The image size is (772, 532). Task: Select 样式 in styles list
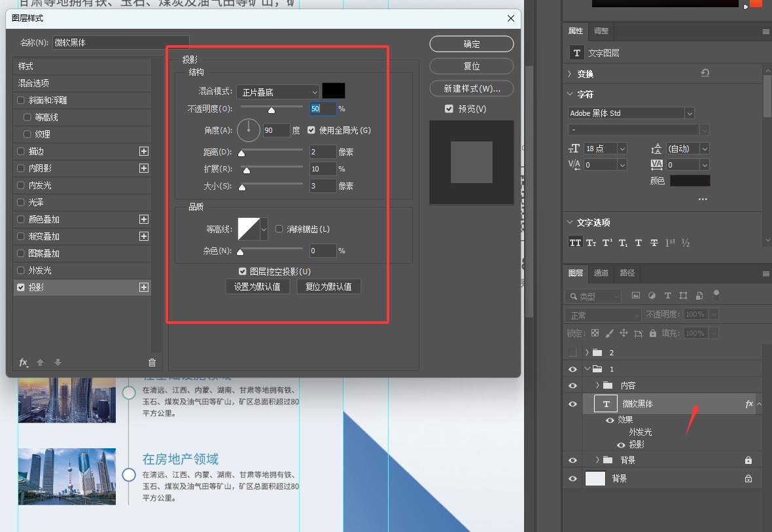coord(82,66)
